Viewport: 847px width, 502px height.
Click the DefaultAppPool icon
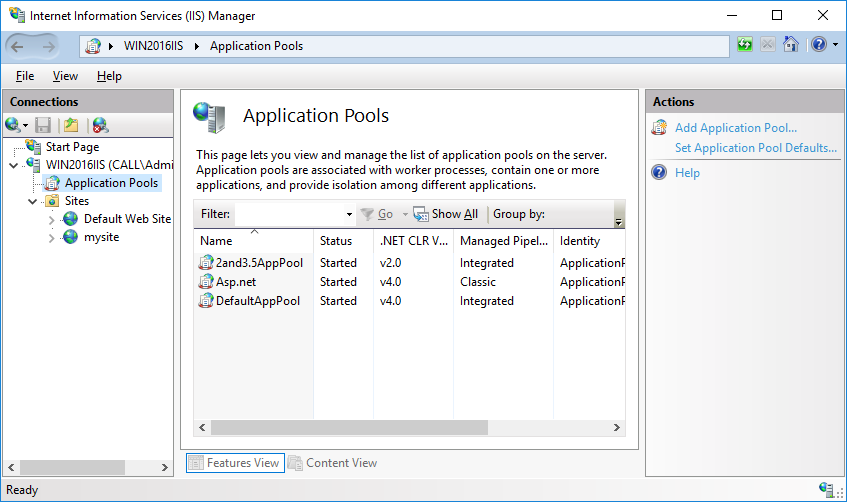(206, 301)
